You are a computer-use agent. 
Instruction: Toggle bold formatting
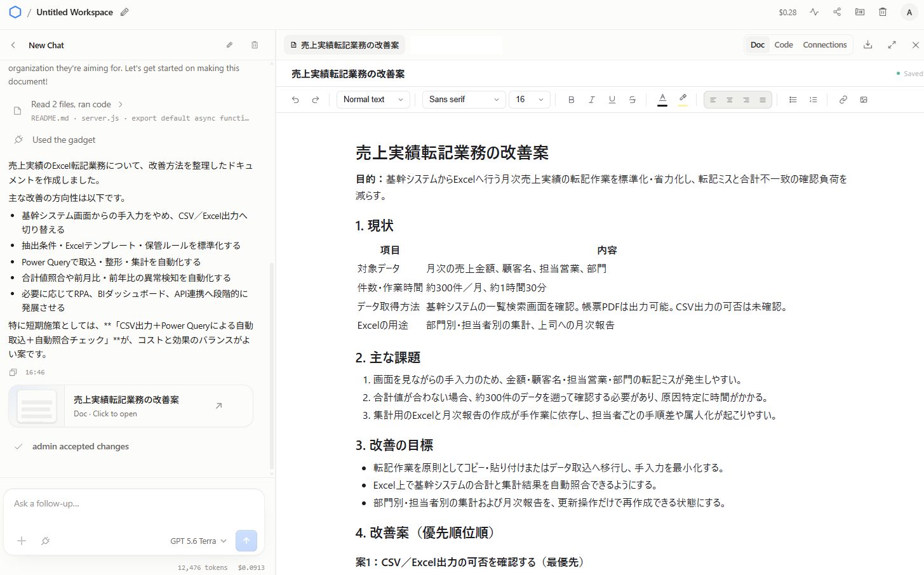point(571,100)
